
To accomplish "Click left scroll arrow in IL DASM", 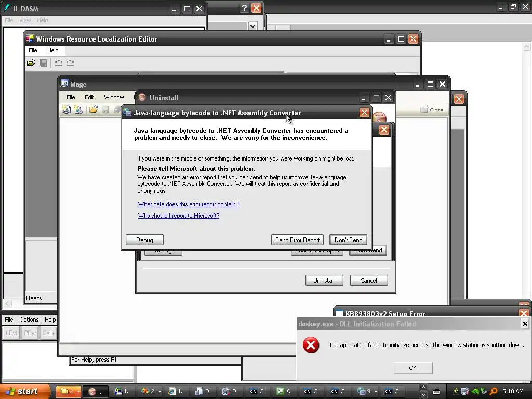I will pos(7,303).
